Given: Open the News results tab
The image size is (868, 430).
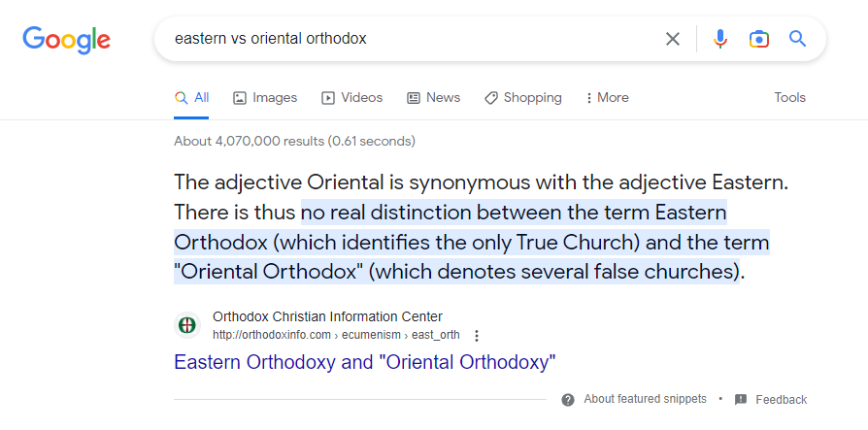Looking at the screenshot, I should coord(433,98).
